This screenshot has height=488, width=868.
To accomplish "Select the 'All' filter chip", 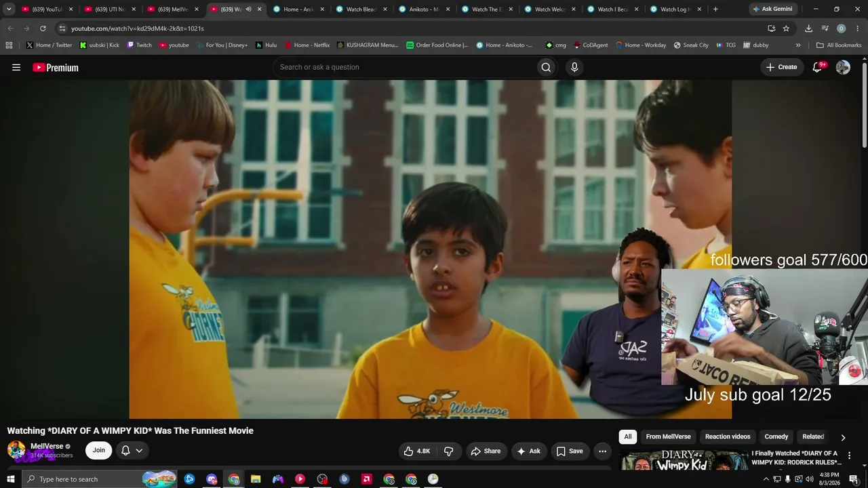I will [x=628, y=437].
